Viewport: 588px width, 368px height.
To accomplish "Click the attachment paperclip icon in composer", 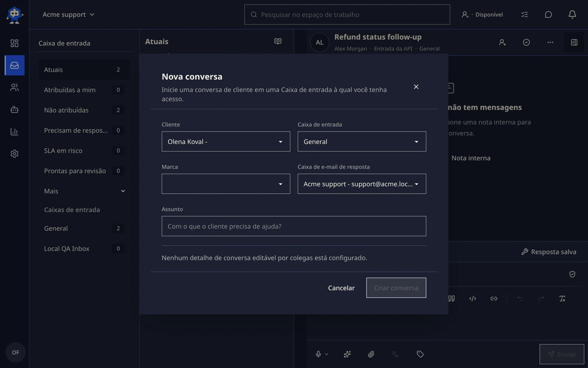I will point(371,354).
